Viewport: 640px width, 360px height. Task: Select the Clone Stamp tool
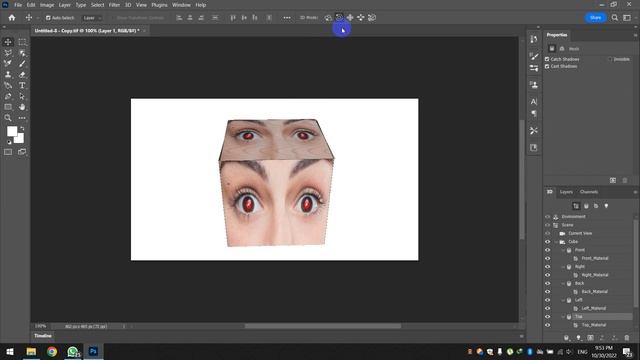pyautogui.click(x=8, y=75)
